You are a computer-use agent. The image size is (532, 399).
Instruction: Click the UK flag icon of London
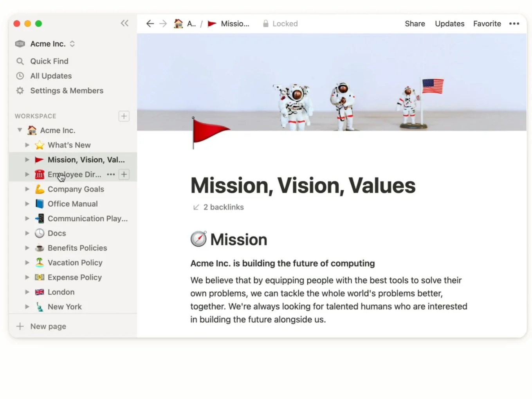coord(40,292)
